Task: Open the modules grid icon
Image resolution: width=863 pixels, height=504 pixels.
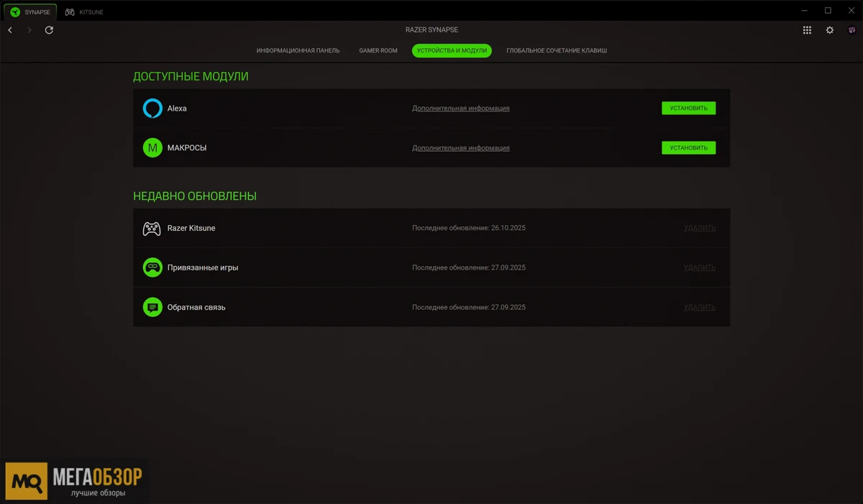Action: [807, 30]
